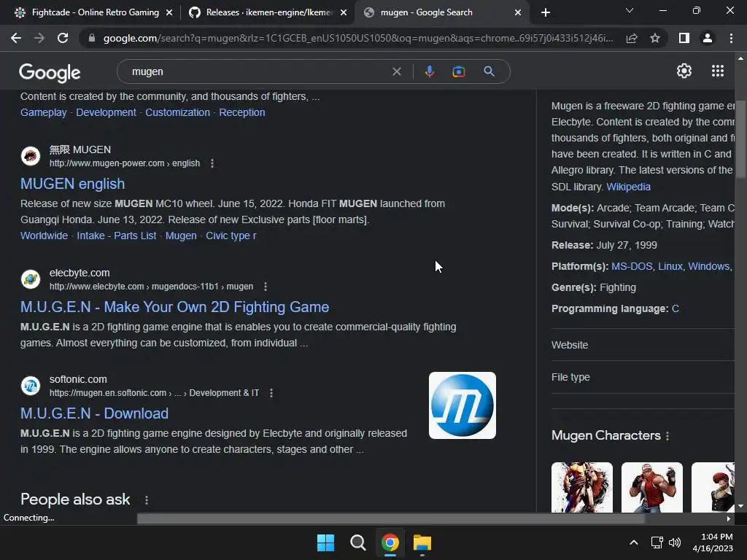Close the ikemen-engine Releases tab
This screenshot has width=747, height=560.
click(344, 13)
